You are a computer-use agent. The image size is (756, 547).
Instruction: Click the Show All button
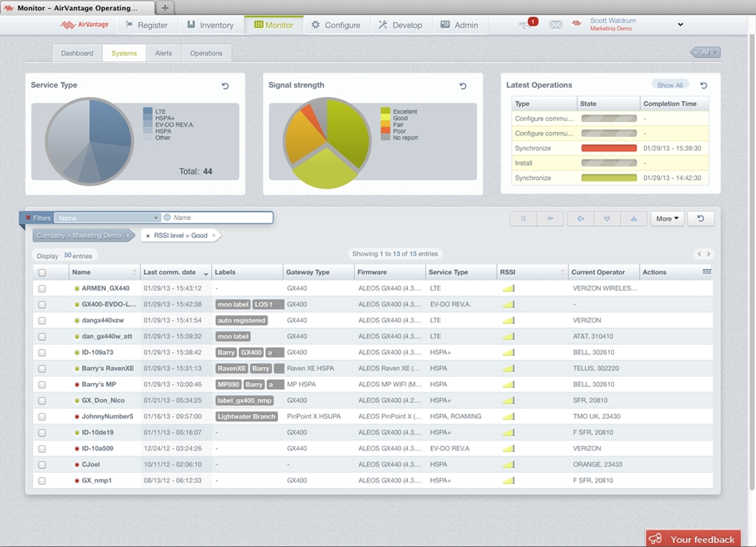click(x=669, y=85)
